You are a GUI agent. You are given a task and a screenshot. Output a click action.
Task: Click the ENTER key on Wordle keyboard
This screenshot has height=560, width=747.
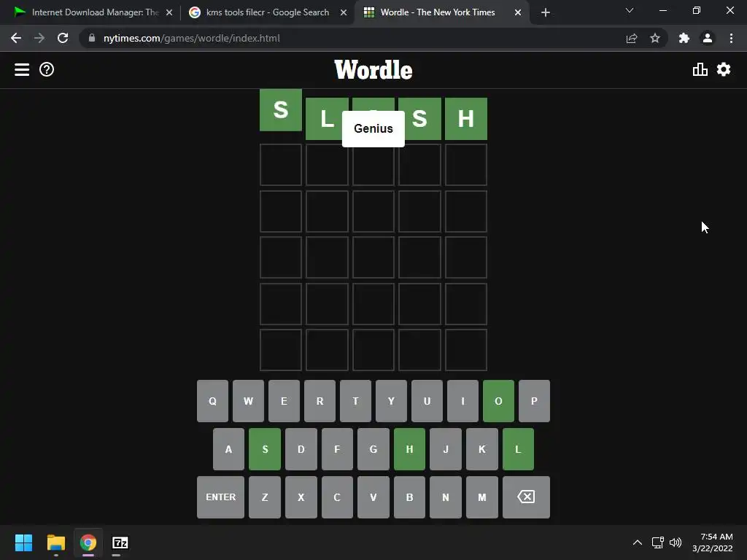tap(220, 497)
